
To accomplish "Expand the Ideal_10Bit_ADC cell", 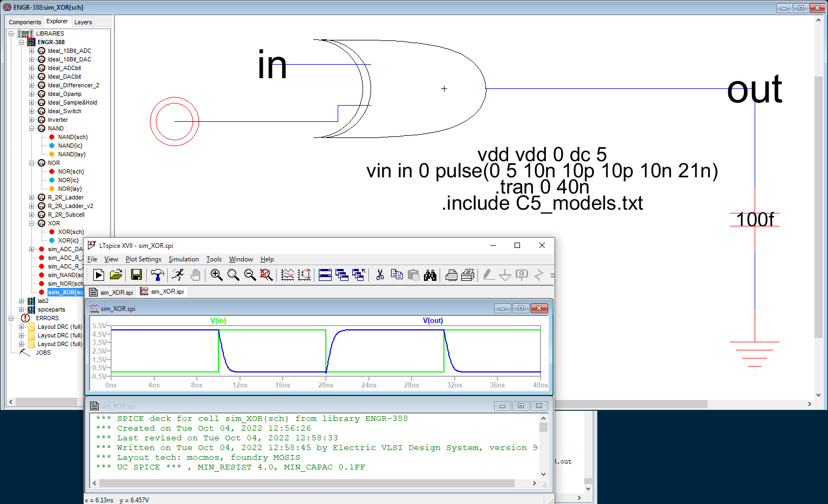I will pyautogui.click(x=31, y=51).
